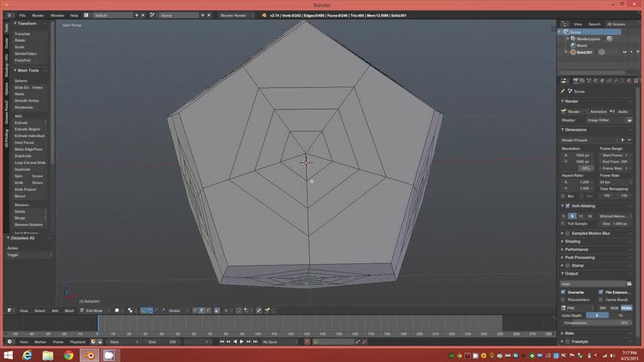The height and width of the screenshot is (362, 644).
Task: Click the play animation button
Action: click(x=241, y=342)
